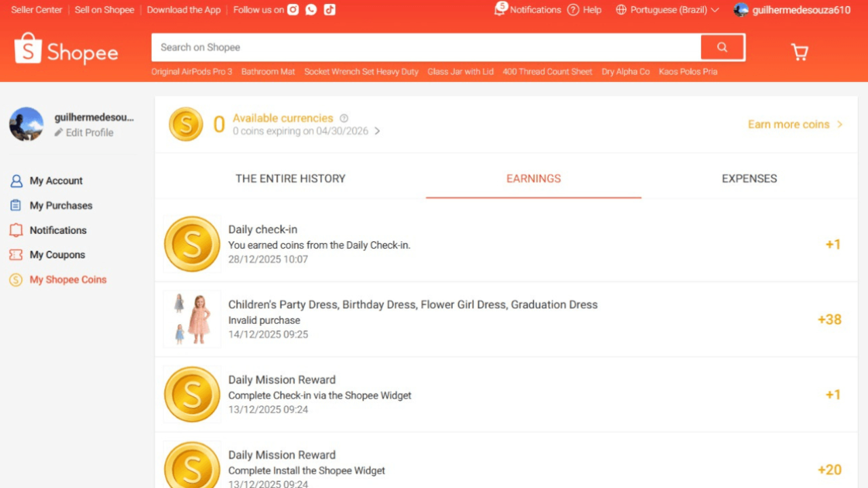Click the "Complete Check-in via the Shopee Widget" text
The width and height of the screenshot is (868, 488).
pos(320,395)
